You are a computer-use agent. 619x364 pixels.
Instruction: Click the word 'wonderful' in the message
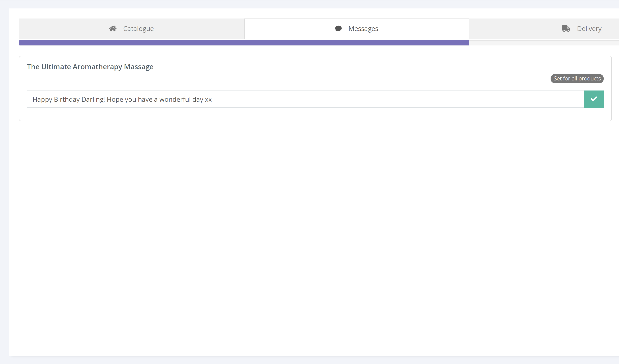click(175, 99)
